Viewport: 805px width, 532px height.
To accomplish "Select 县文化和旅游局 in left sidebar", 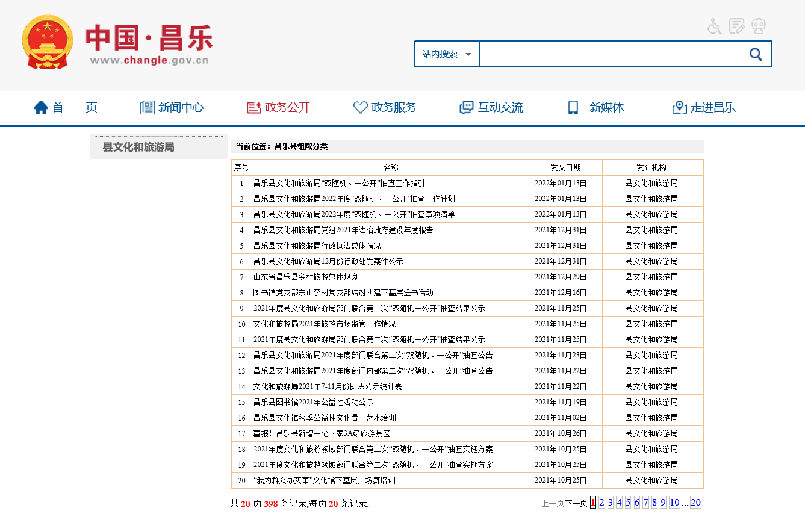I will (x=138, y=147).
